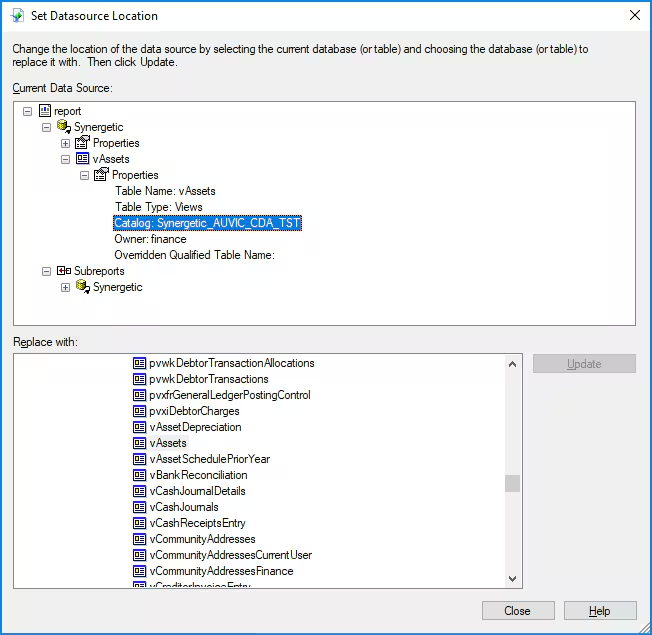This screenshot has height=635, width=652.
Task: Click the Replace with list scrollbar thumb
Action: 513,484
